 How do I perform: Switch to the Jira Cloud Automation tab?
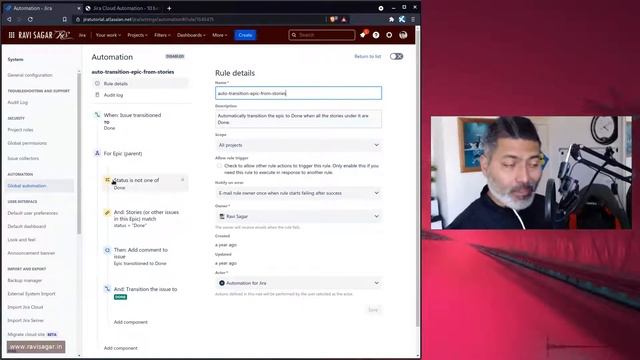[x=122, y=8]
